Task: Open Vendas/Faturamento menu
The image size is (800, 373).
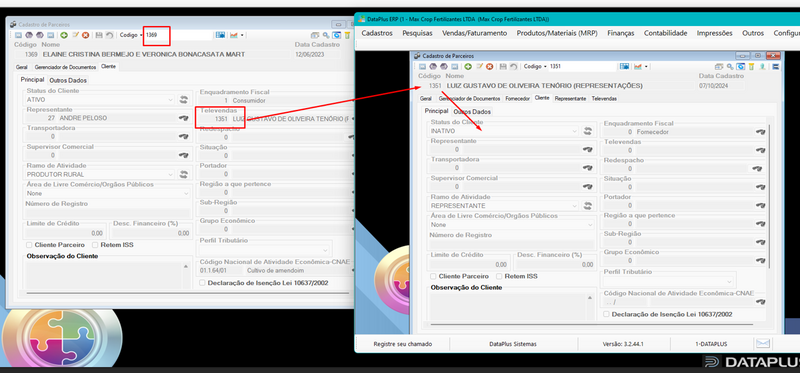Action: coord(474,33)
